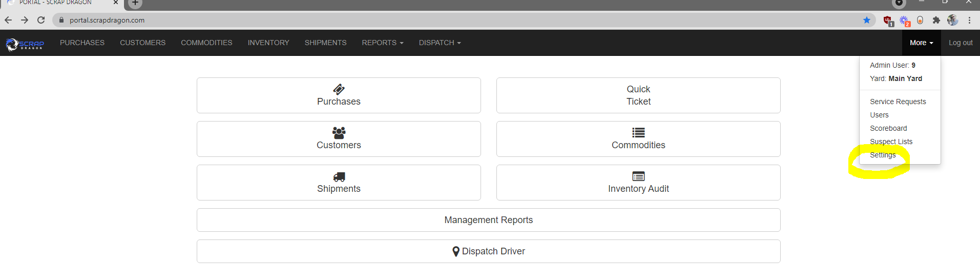980x280 pixels.
Task: Open Chrome three-dot menu
Action: tap(970, 20)
